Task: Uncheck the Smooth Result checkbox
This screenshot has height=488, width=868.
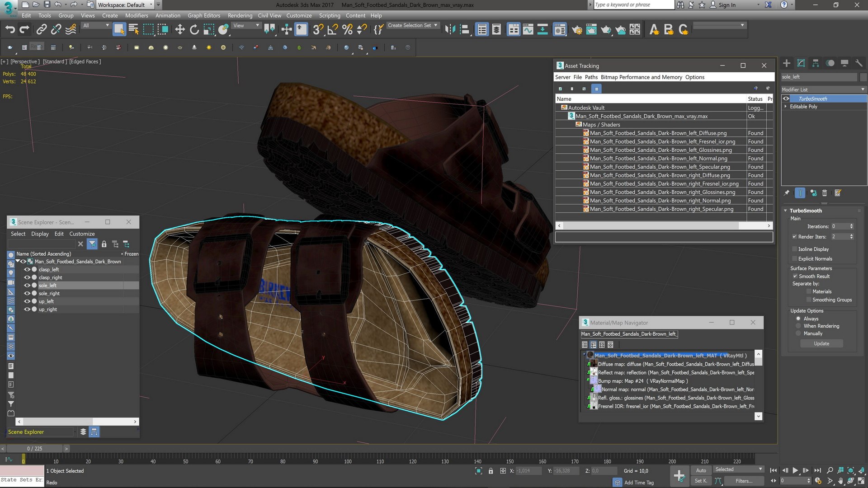Action: click(x=795, y=276)
